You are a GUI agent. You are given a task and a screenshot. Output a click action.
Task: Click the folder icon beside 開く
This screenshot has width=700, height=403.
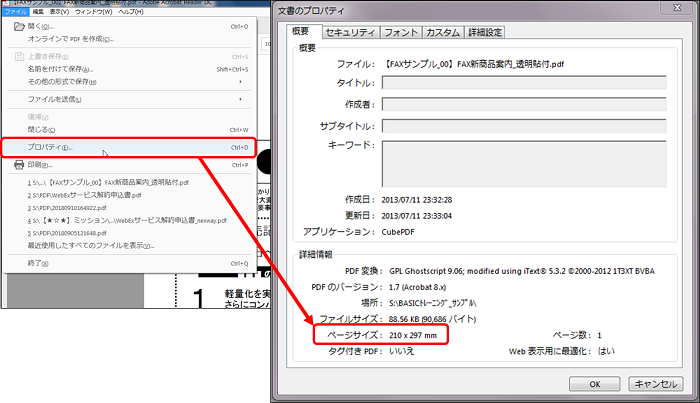point(19,26)
